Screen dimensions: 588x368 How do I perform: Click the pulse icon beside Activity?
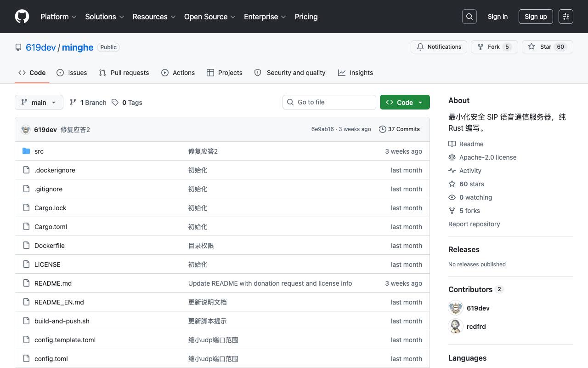click(x=452, y=171)
